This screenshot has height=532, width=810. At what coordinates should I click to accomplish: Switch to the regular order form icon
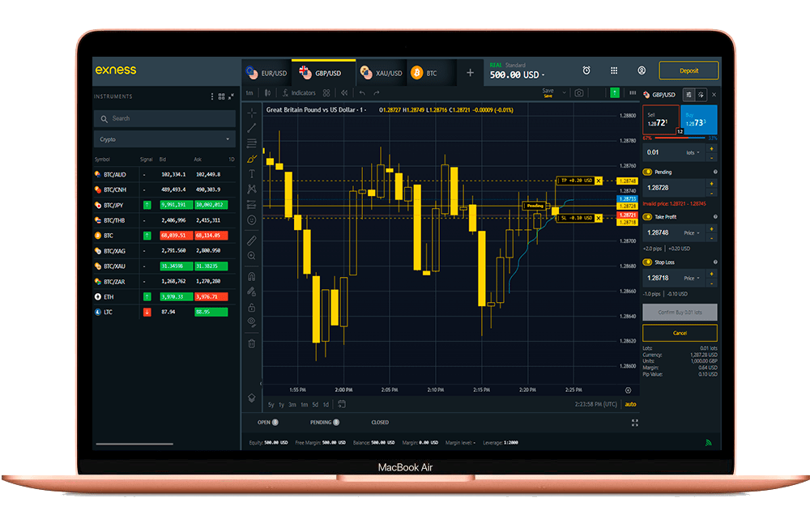pyautogui.click(x=688, y=95)
